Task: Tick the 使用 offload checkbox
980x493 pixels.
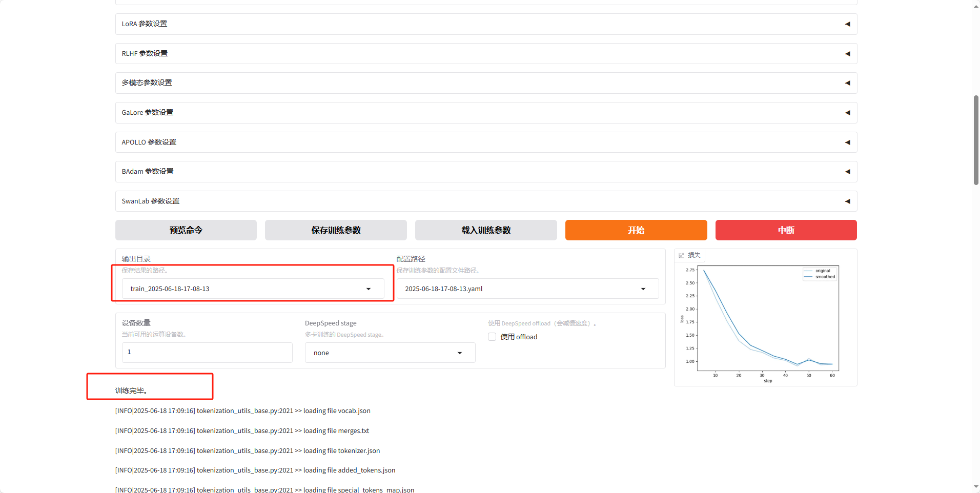Action: pos(492,337)
